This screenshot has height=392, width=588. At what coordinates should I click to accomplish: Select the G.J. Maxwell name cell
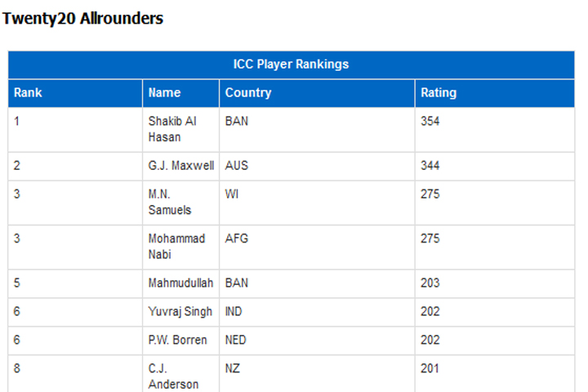click(180, 166)
